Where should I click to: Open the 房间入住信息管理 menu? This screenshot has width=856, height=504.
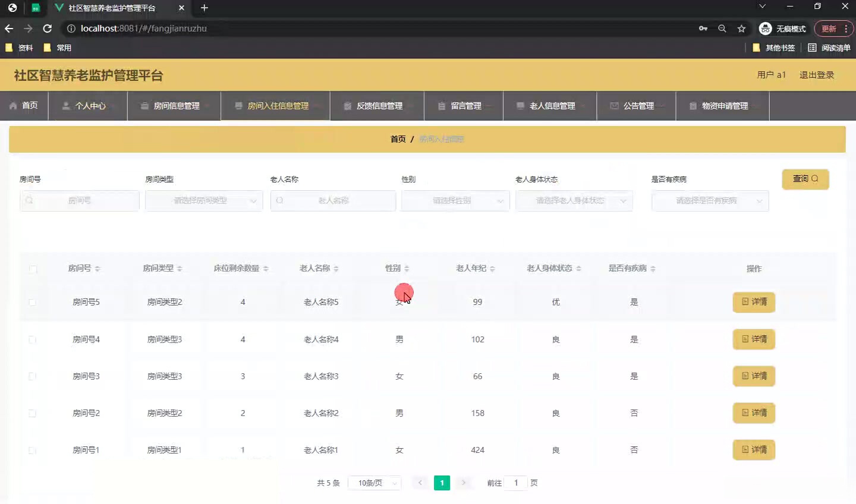tap(275, 106)
